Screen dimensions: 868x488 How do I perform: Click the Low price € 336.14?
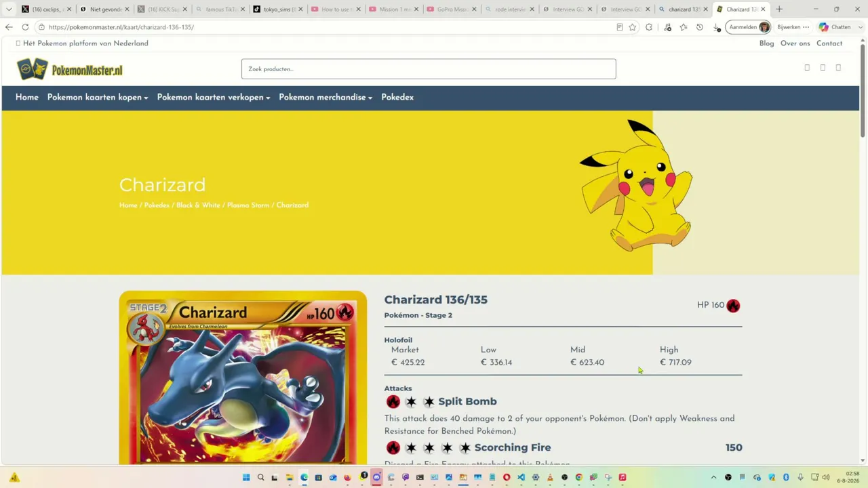pos(496,363)
